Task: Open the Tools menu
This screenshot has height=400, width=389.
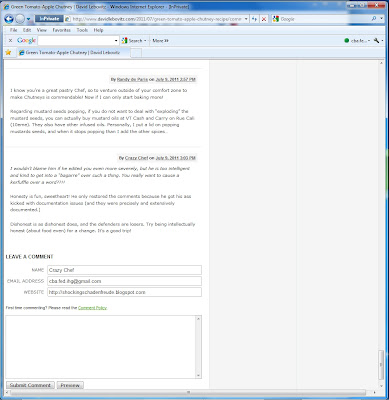Action: (x=82, y=30)
